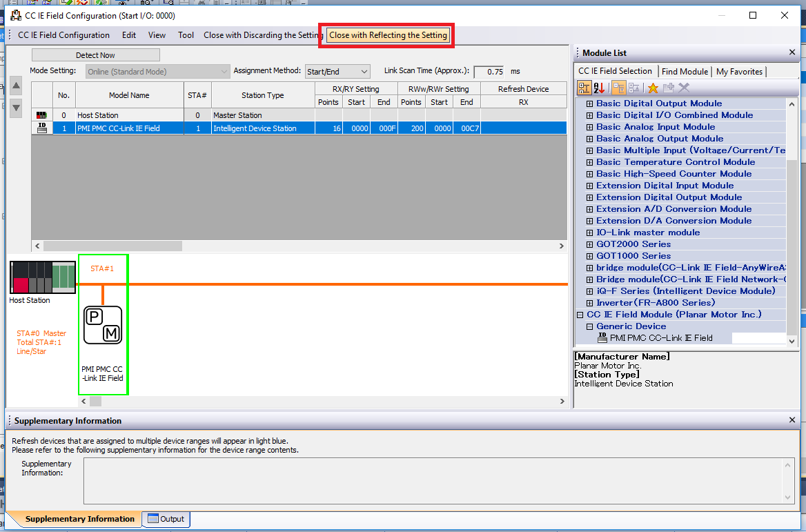Open the Assignment Method dropdown
Screen dimensions: 806x532
337,71
